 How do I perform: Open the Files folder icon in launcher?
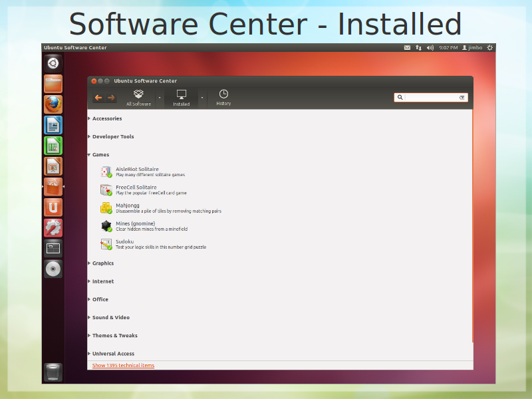pyautogui.click(x=53, y=84)
